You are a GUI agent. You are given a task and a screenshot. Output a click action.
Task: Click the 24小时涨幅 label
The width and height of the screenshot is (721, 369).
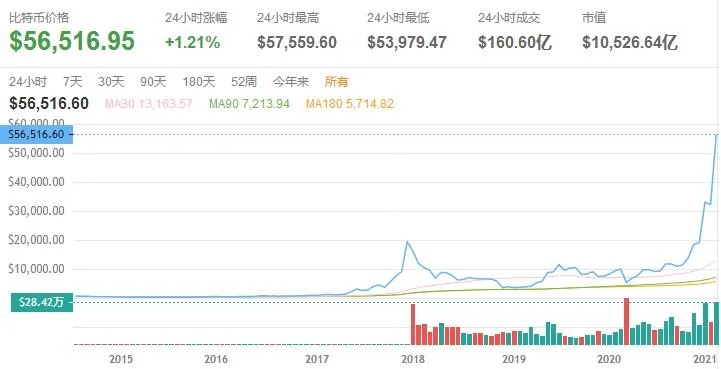[196, 18]
